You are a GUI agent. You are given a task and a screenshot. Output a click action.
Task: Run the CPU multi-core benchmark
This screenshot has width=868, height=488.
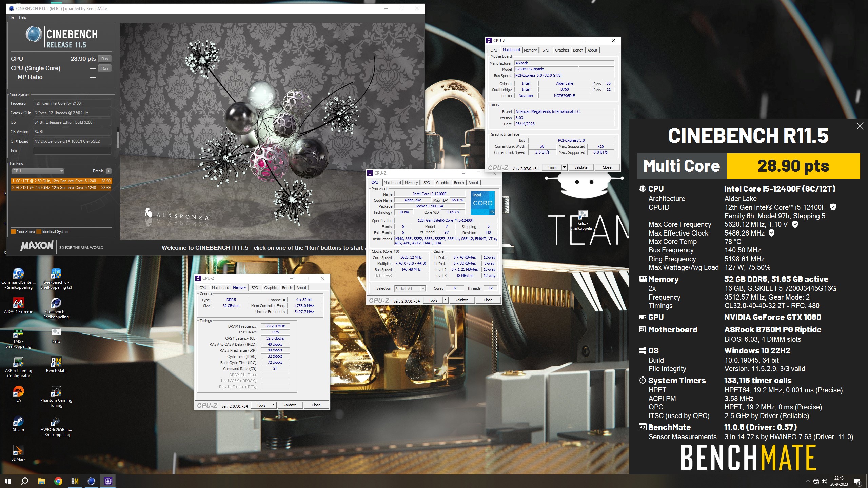point(105,59)
